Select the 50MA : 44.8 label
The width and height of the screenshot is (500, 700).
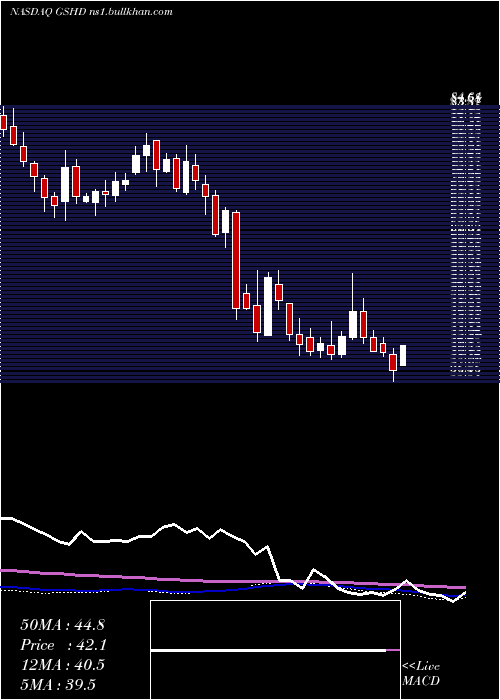tap(62, 625)
